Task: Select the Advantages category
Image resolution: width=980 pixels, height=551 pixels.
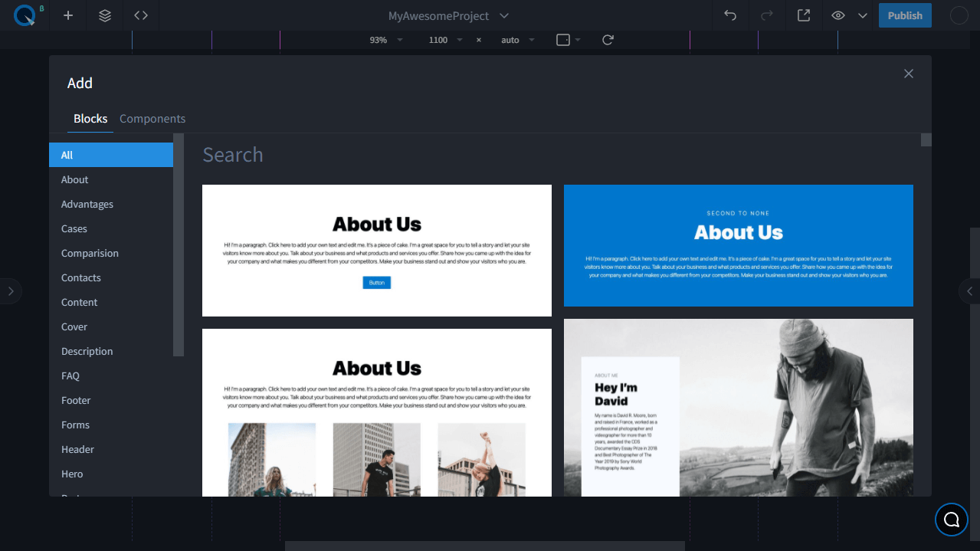Action: (x=87, y=204)
